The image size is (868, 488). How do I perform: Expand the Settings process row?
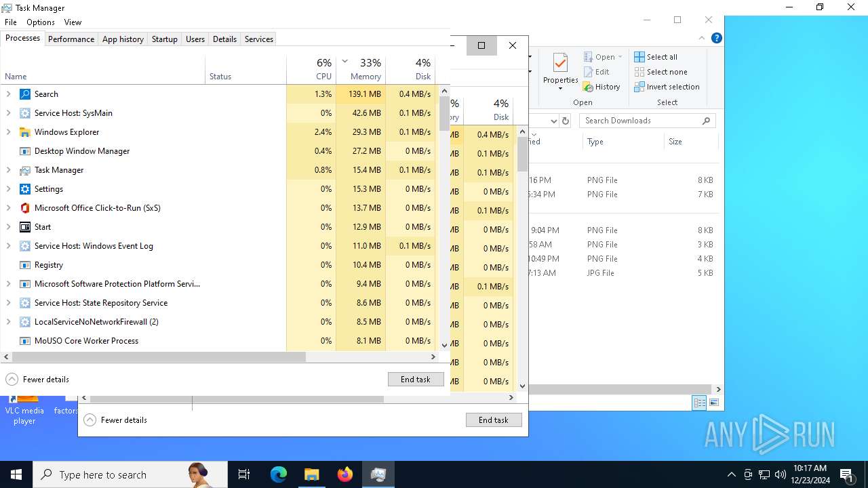pyautogui.click(x=9, y=189)
